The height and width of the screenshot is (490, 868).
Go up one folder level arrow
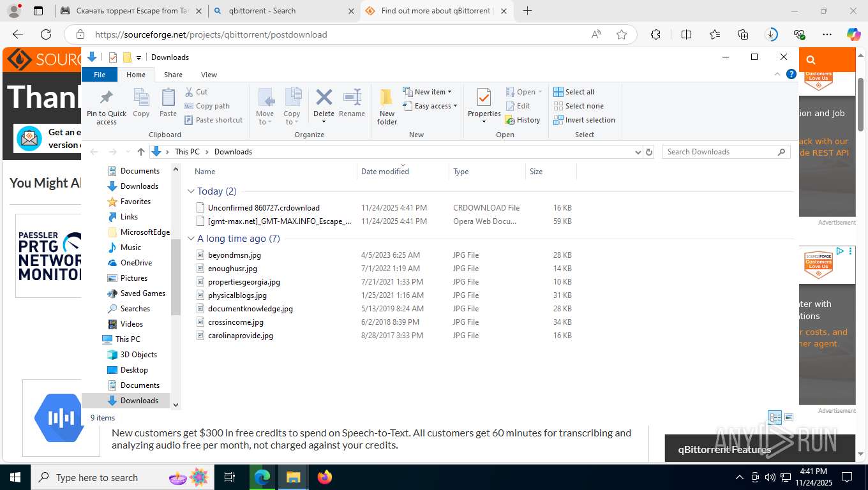(x=141, y=152)
